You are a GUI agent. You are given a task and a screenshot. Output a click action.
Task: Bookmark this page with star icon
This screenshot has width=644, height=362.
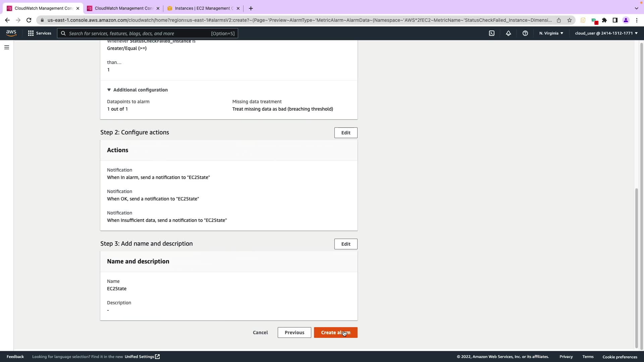[x=569, y=20]
